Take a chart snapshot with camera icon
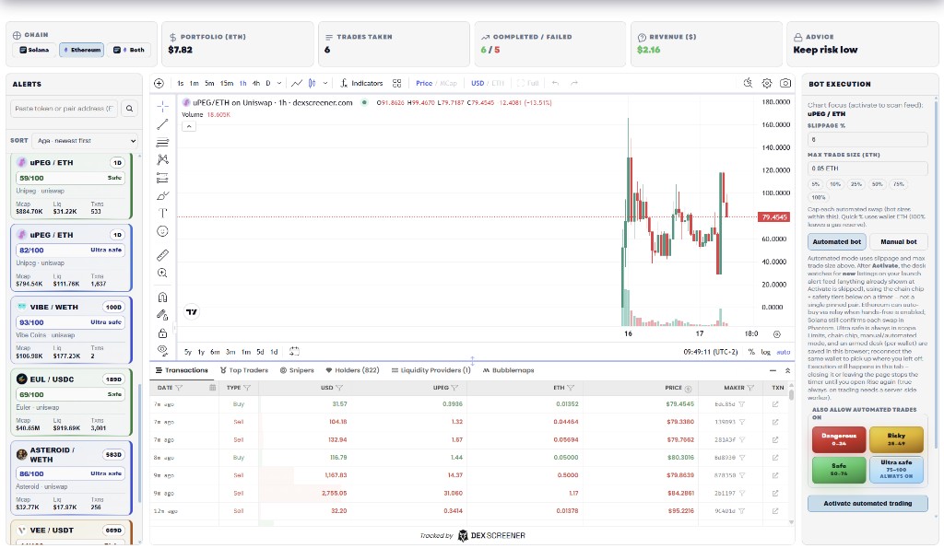 (785, 83)
